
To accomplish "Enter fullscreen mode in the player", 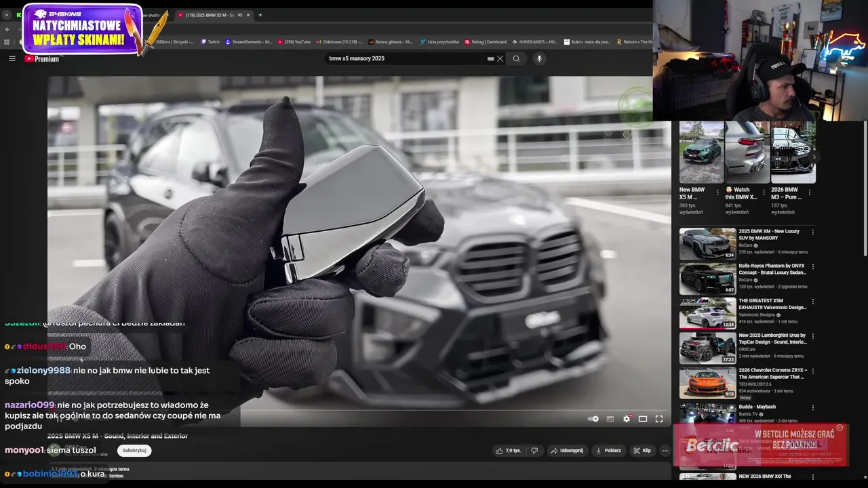I will pos(659,419).
